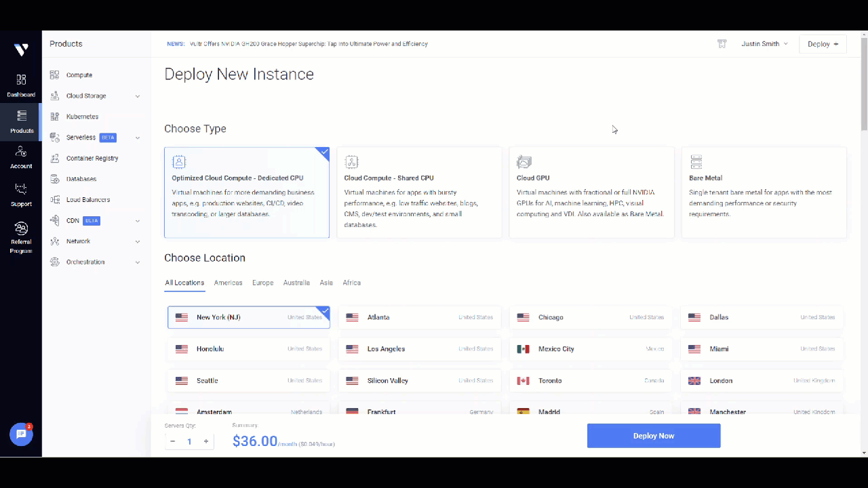The height and width of the screenshot is (488, 868).
Task: Select Chicago as the server location
Action: 591,317
